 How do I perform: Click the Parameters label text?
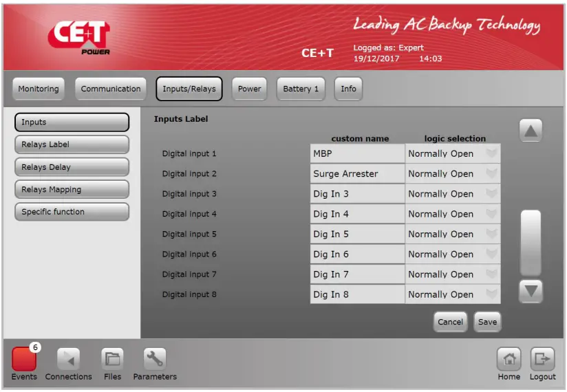coord(155,376)
